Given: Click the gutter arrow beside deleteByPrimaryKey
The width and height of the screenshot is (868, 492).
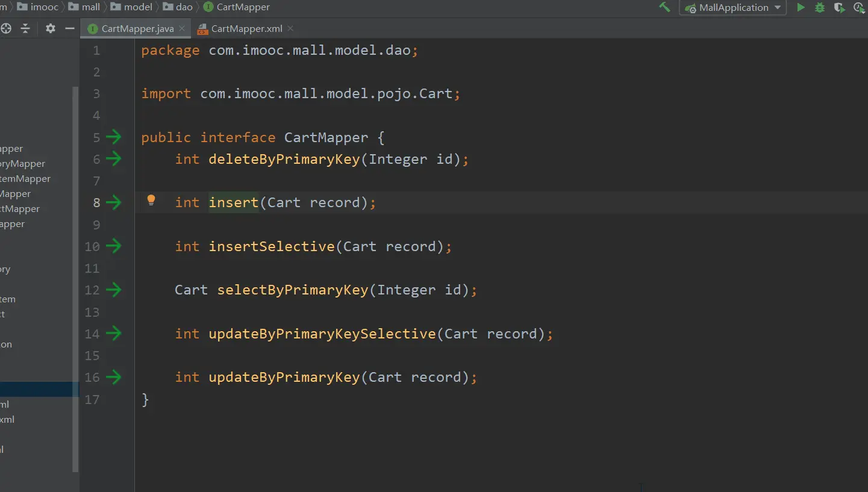Looking at the screenshot, I should point(113,159).
